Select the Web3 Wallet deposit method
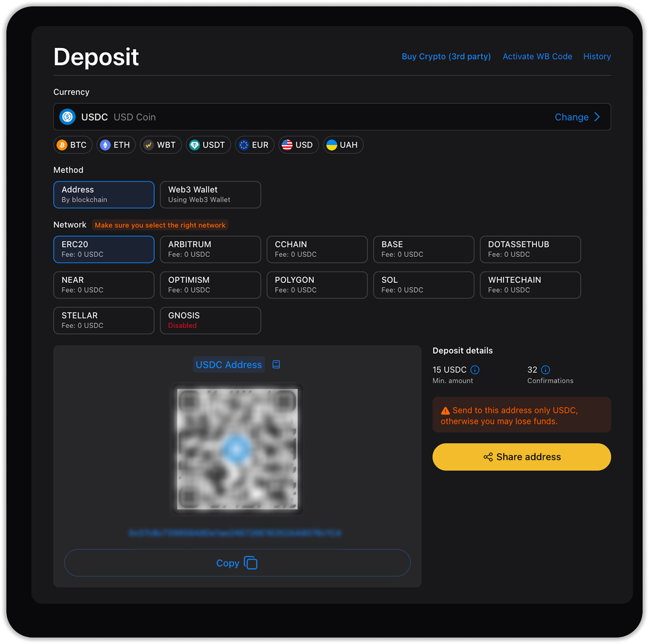This screenshot has width=649, height=644. click(x=210, y=194)
